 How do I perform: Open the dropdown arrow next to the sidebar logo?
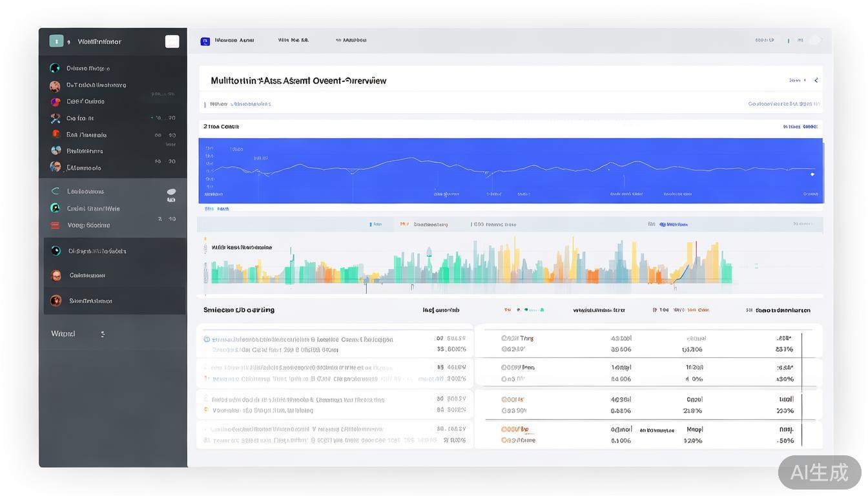pyautogui.click(x=69, y=42)
